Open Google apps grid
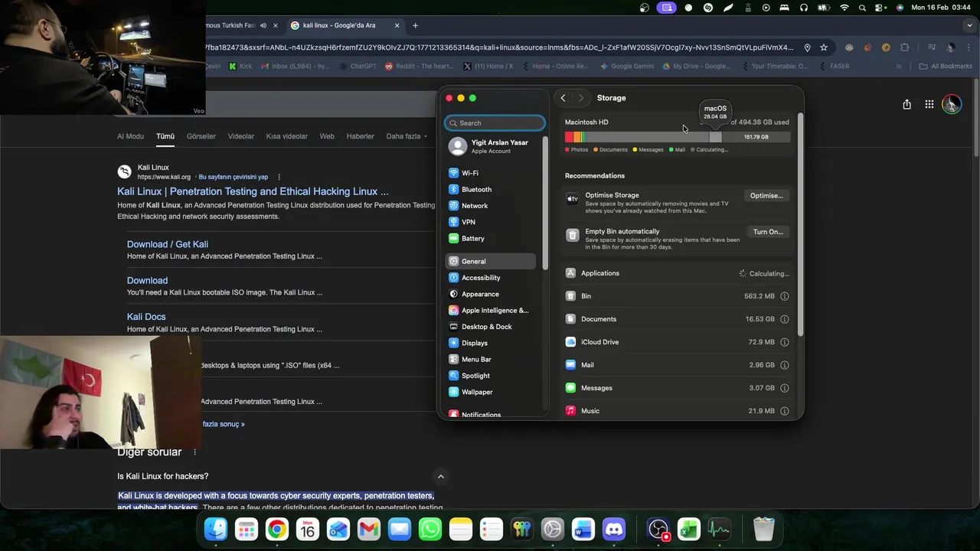This screenshot has width=980, height=551. pos(929,104)
